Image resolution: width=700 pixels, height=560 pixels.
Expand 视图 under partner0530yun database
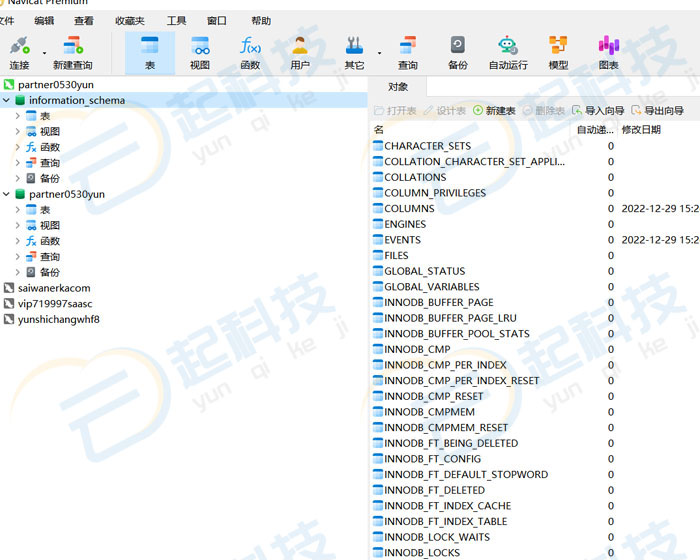tap(17, 225)
